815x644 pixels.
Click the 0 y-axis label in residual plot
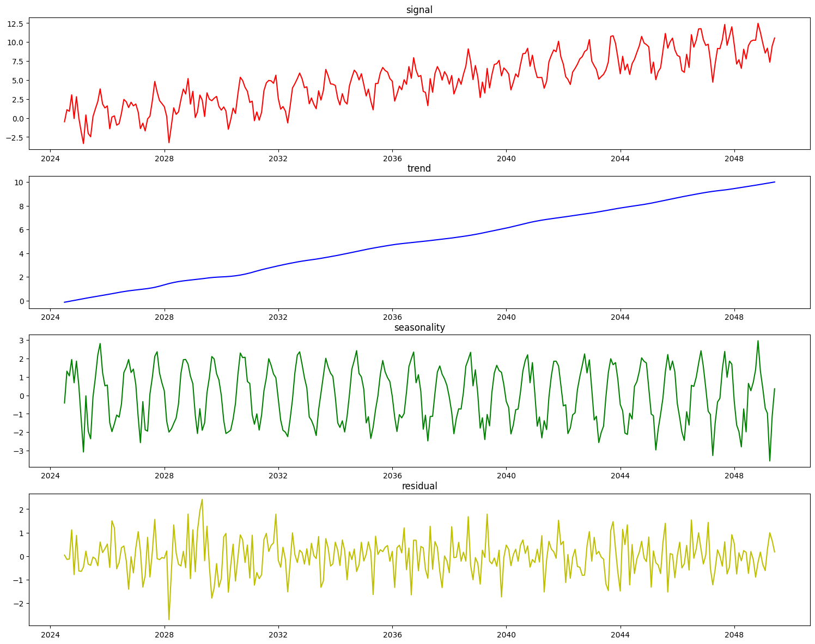(x=20, y=556)
